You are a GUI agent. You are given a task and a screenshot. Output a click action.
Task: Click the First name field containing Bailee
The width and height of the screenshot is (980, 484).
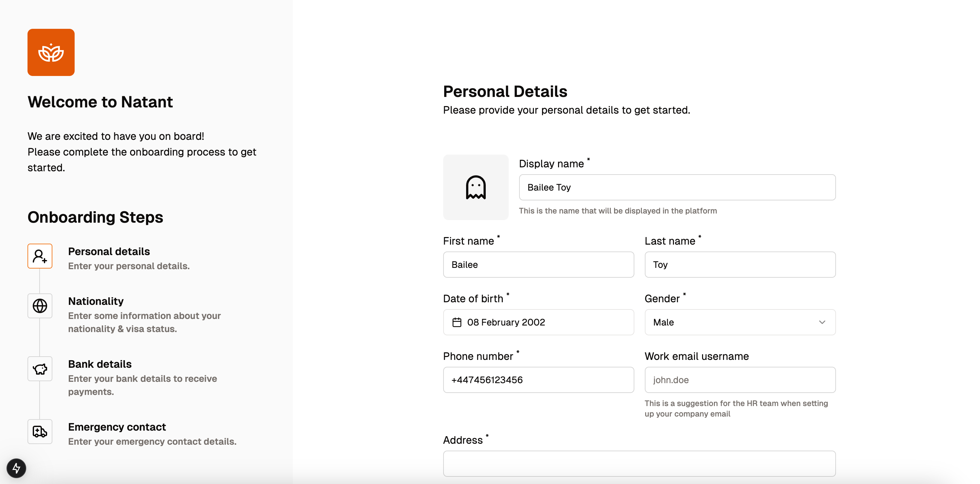(x=538, y=265)
